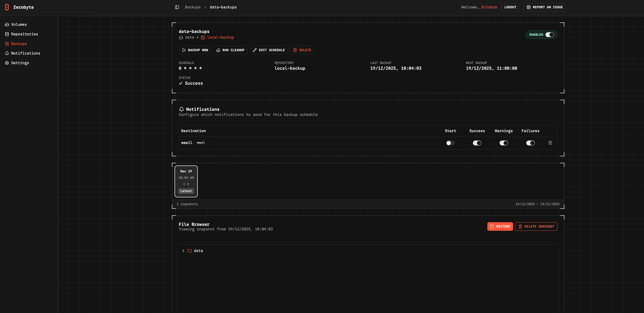
Task: Disable the Enabled backup schedule toggle
Action: tap(549, 35)
